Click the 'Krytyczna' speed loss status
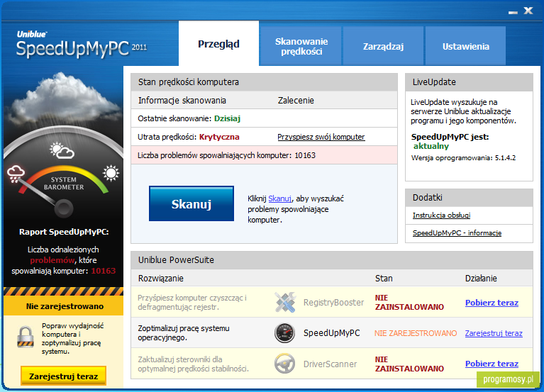 point(219,137)
